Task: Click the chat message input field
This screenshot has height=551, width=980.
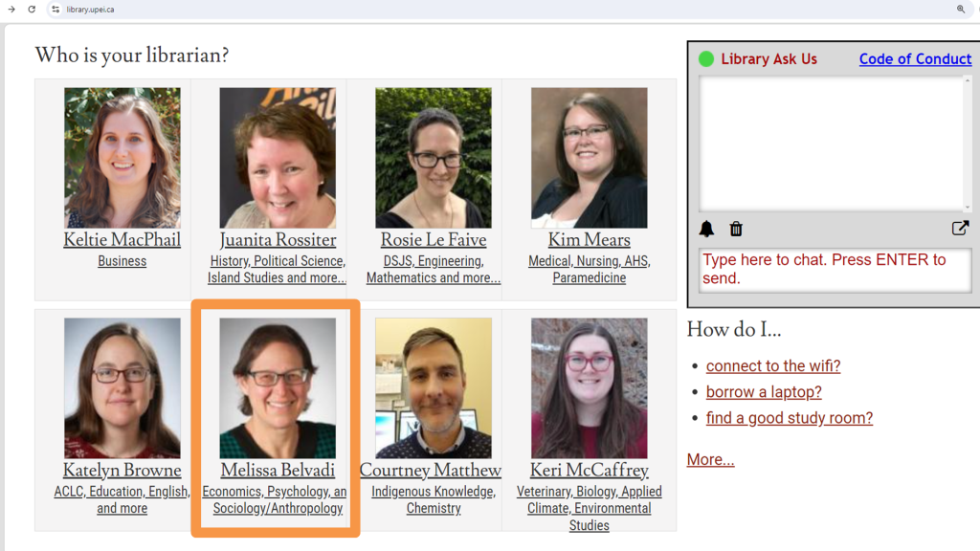Action: [835, 270]
